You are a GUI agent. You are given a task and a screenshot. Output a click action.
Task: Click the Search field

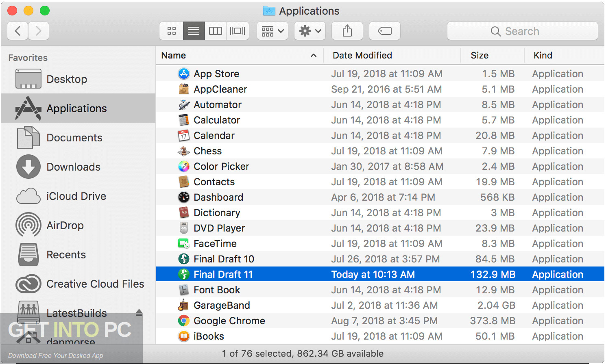click(x=523, y=31)
